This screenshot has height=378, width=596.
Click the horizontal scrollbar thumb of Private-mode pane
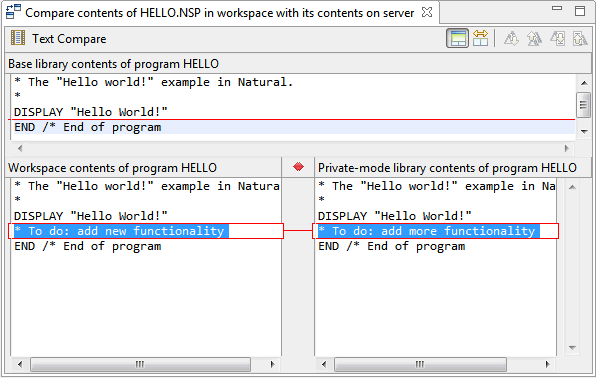(x=420, y=364)
